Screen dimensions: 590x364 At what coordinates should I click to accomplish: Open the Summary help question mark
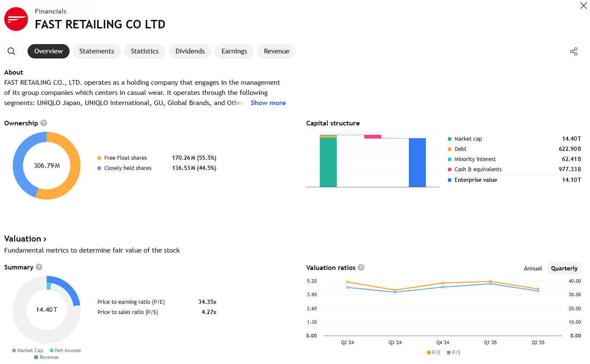point(39,267)
